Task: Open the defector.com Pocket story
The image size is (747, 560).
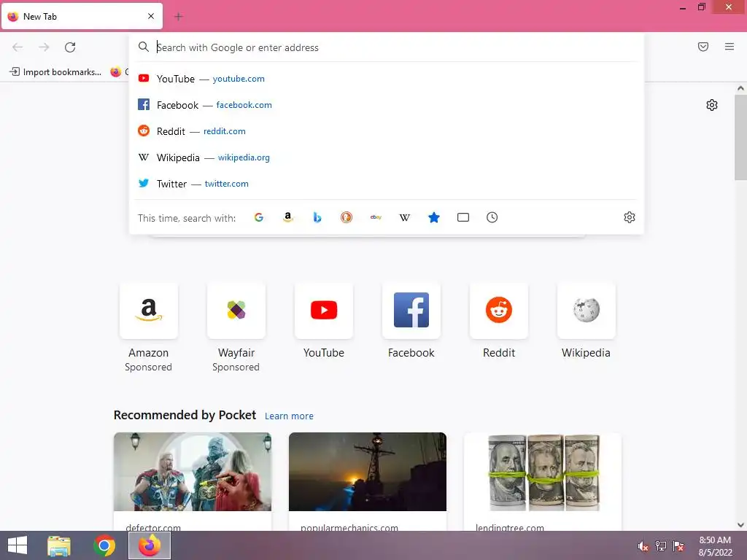Action: 193,481
